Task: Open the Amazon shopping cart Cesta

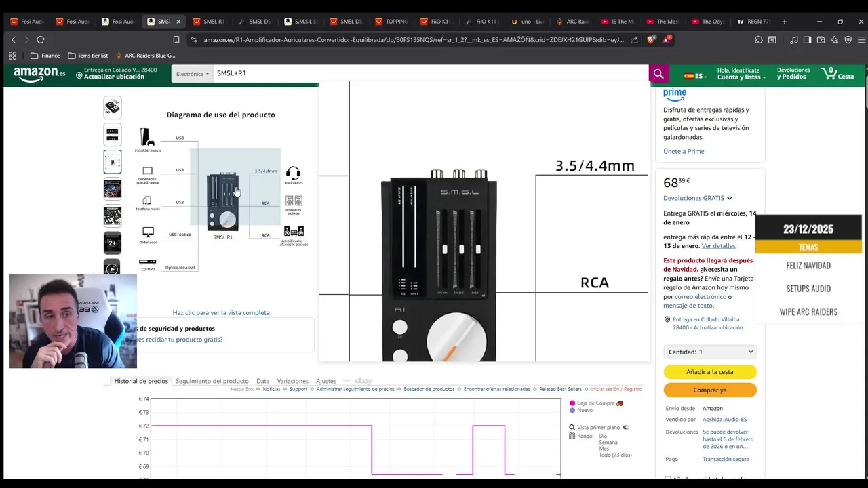Action: pos(837,73)
